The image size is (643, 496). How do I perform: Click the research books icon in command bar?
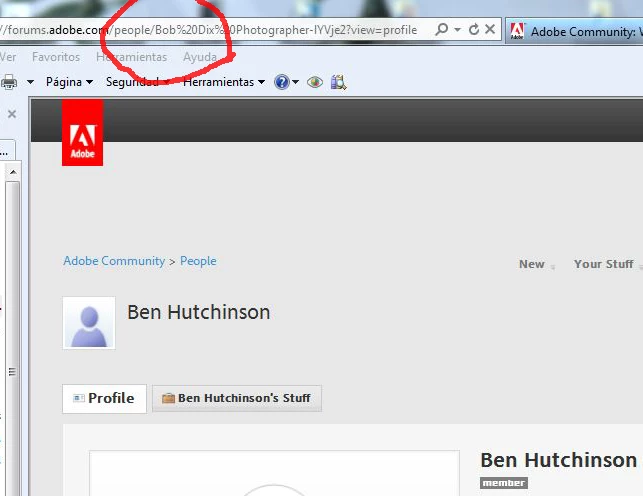coord(338,82)
